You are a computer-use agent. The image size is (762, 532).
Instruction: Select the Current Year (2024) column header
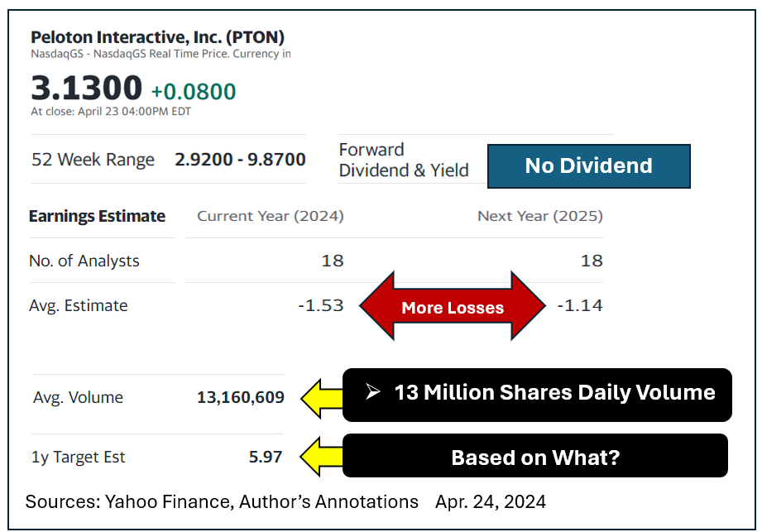271,216
